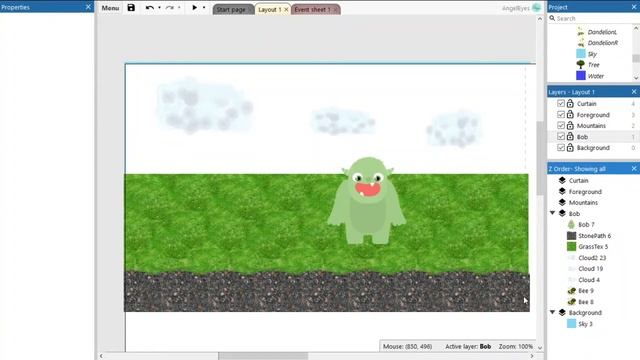Click the AngelEyes account avatar
This screenshot has width=640, height=360.
[x=536, y=7]
